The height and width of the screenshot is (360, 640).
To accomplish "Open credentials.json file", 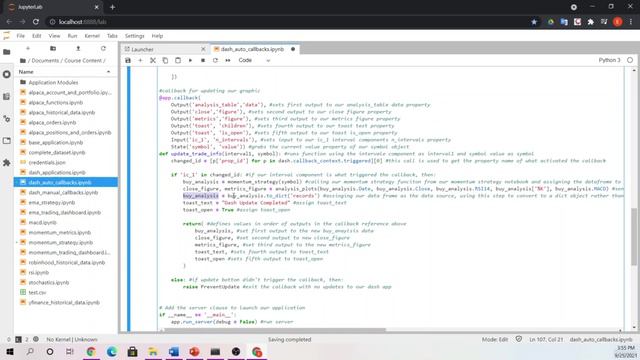I will click(x=47, y=162).
